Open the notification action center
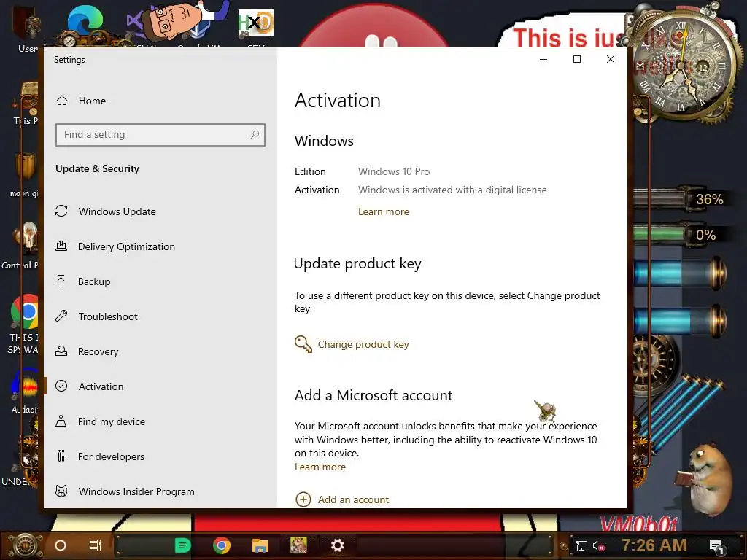This screenshot has height=560, width=747. [716, 547]
